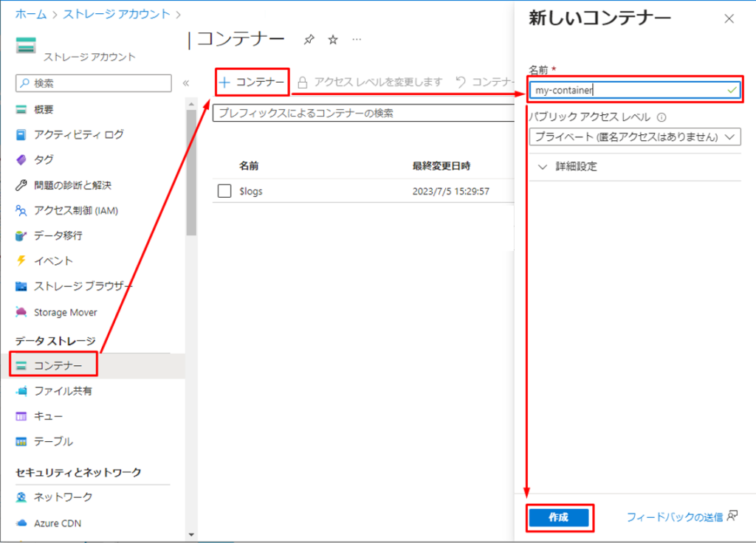Open ストレージ ブラウザー in the sidebar
This screenshot has height=543, width=756.
(83, 286)
